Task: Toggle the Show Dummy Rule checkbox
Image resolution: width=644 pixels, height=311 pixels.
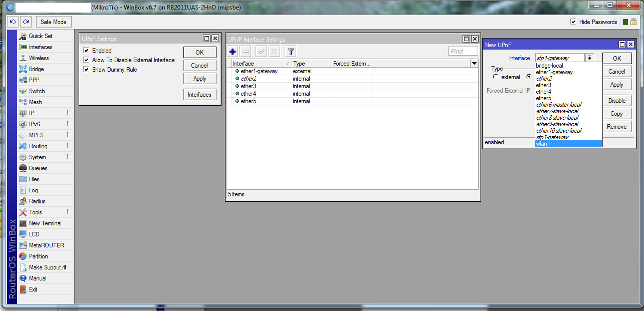Action: [86, 70]
